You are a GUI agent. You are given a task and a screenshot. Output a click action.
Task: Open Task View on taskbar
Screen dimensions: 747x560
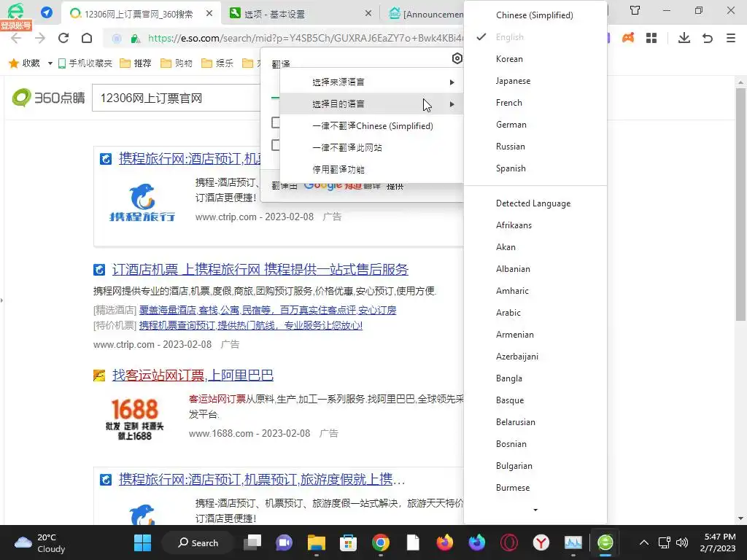252,542
